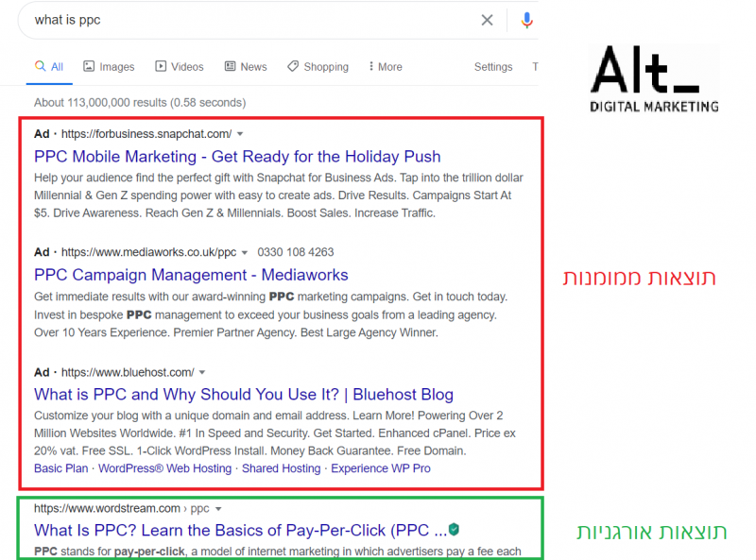
Task: Click the play icon next to Videos
Action: click(x=161, y=66)
